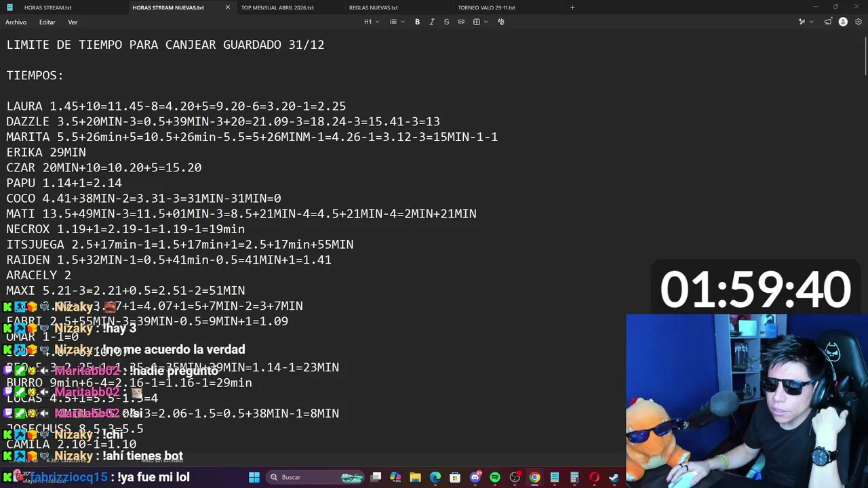Switch to TORNEO VALO 29-11.txt tab
The height and width of the screenshot is (488, 868).
click(486, 7)
